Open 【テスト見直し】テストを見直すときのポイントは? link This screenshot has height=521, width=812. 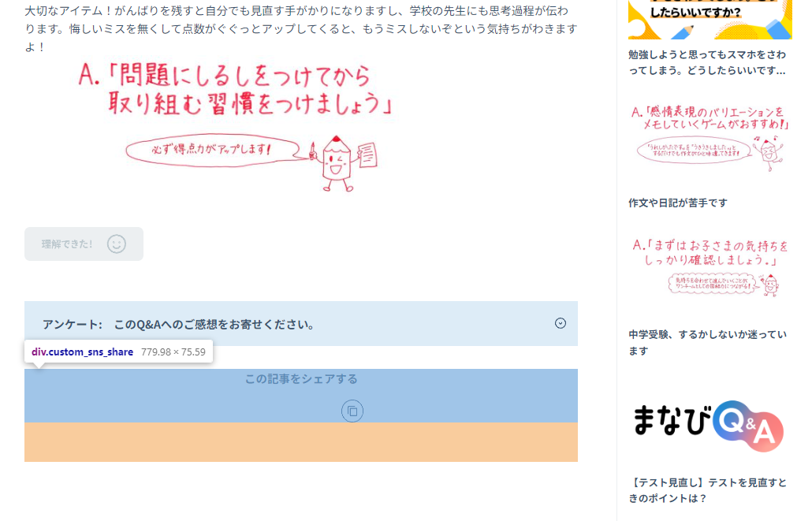pos(707,489)
